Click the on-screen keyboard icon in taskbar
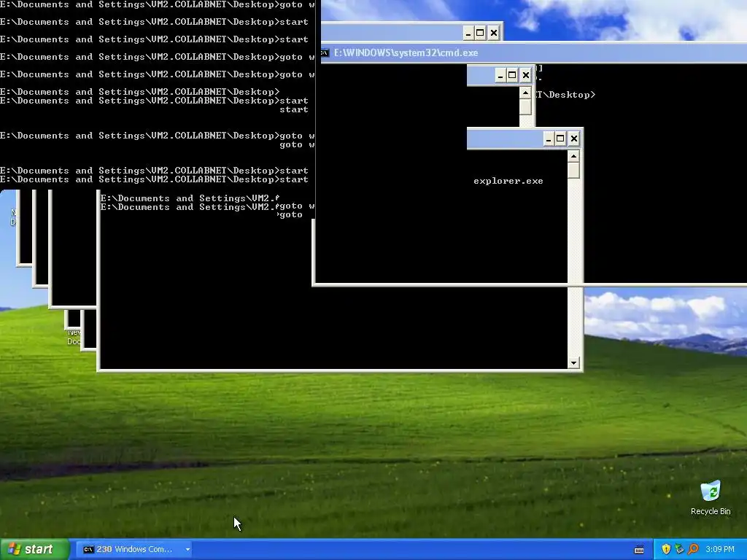This screenshot has width=747, height=560. coord(639,550)
